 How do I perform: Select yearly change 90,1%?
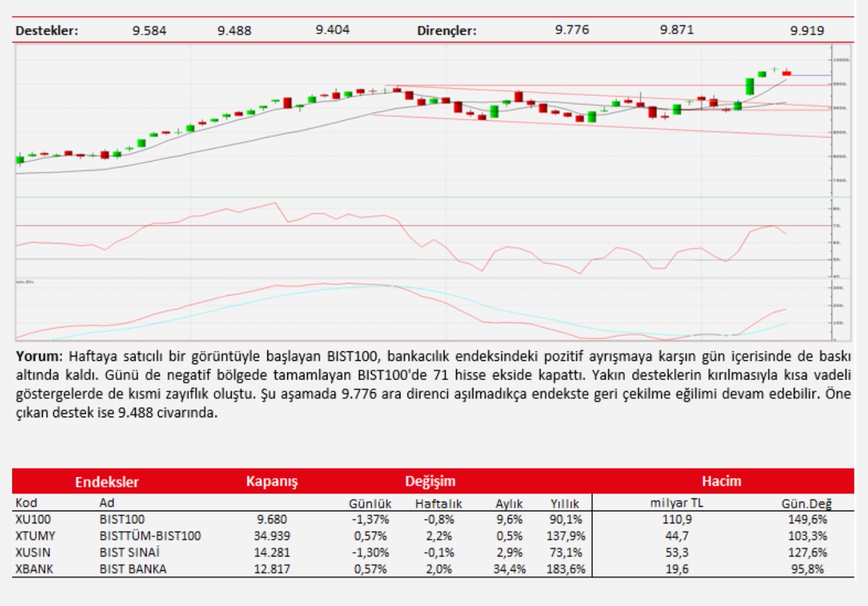(x=565, y=520)
